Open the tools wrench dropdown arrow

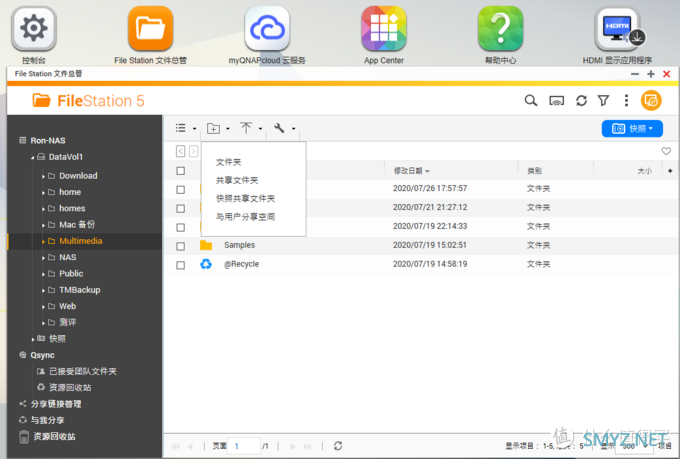tap(294, 128)
